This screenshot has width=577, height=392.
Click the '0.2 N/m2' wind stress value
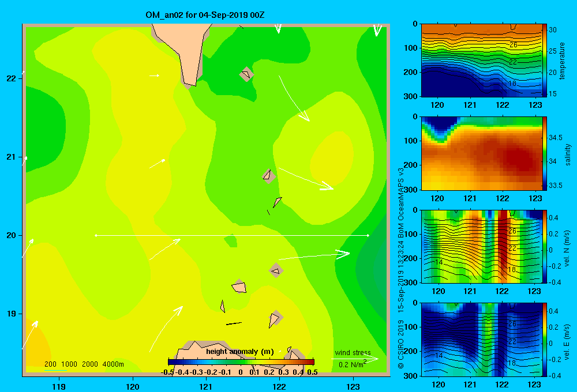[352, 364]
